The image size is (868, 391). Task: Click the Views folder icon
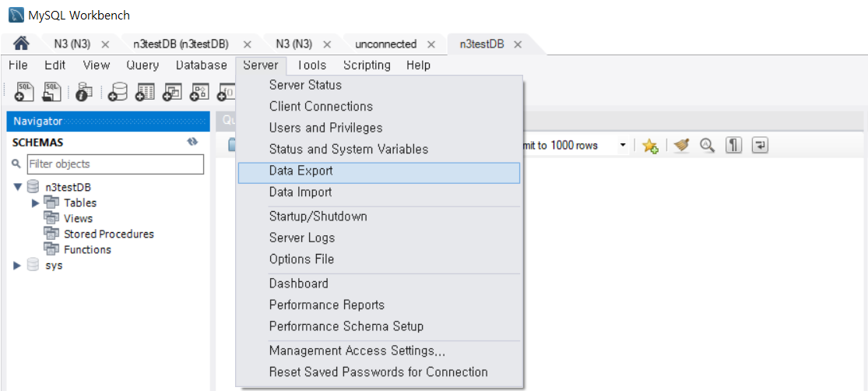tap(51, 217)
